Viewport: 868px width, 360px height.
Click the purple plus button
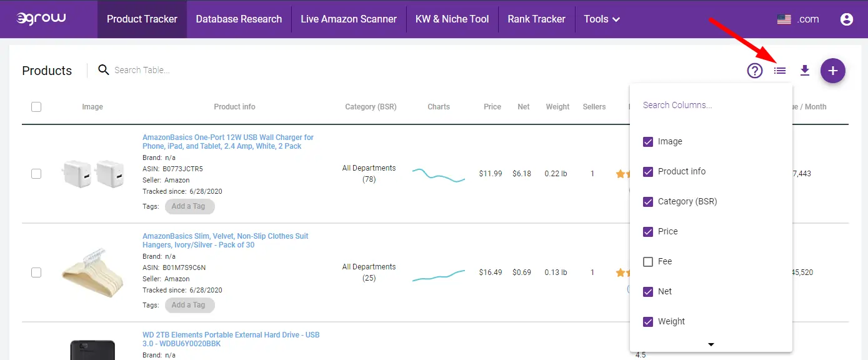coord(833,71)
